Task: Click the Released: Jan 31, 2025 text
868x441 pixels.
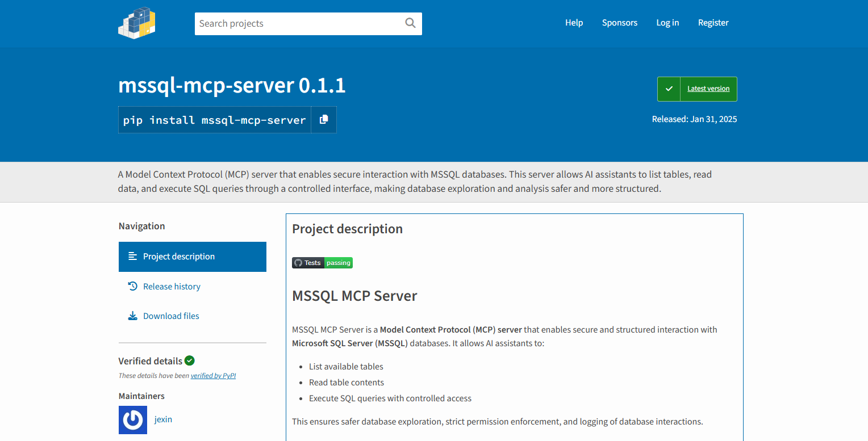Action: [x=694, y=119]
